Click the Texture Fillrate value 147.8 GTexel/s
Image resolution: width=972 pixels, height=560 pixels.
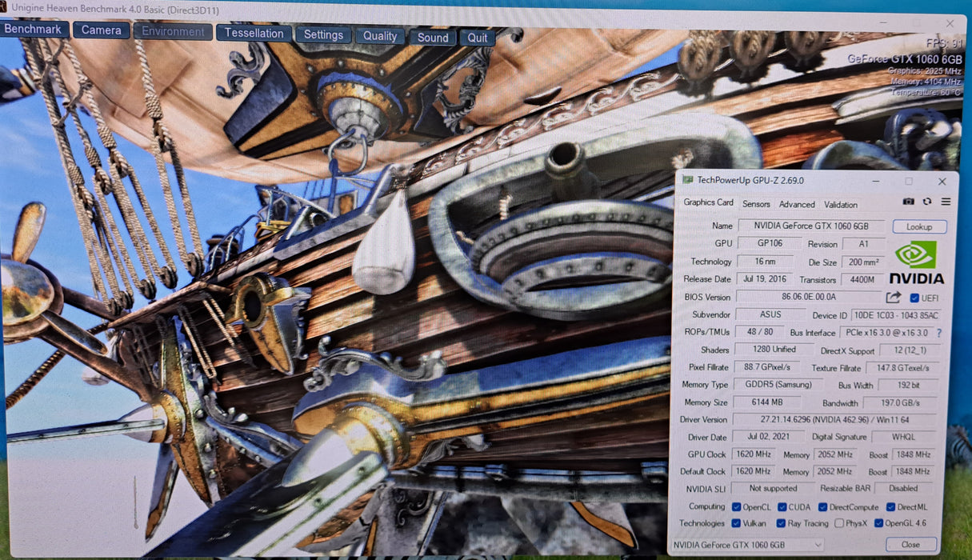click(904, 368)
